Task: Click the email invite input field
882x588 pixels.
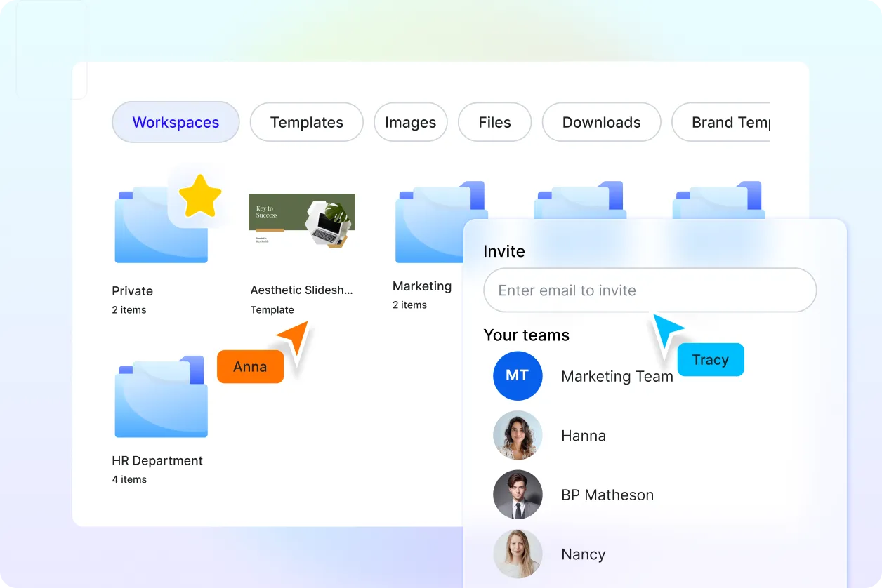Action: (x=650, y=290)
